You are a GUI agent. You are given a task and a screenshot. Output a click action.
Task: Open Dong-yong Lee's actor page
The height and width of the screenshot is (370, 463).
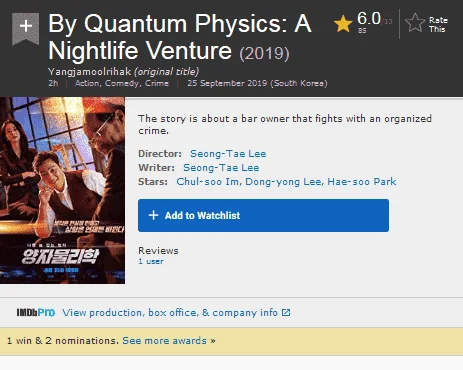coord(283,182)
